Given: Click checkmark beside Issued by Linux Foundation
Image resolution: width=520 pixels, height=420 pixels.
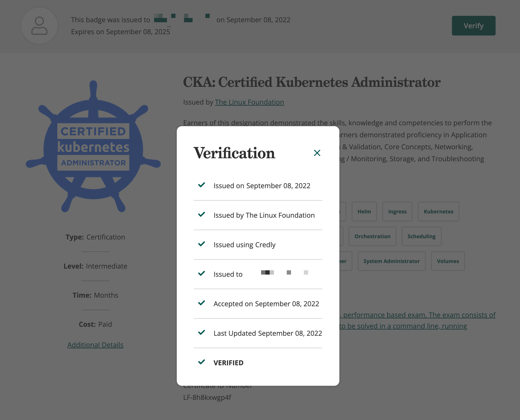Looking at the screenshot, I should pyautogui.click(x=201, y=214).
